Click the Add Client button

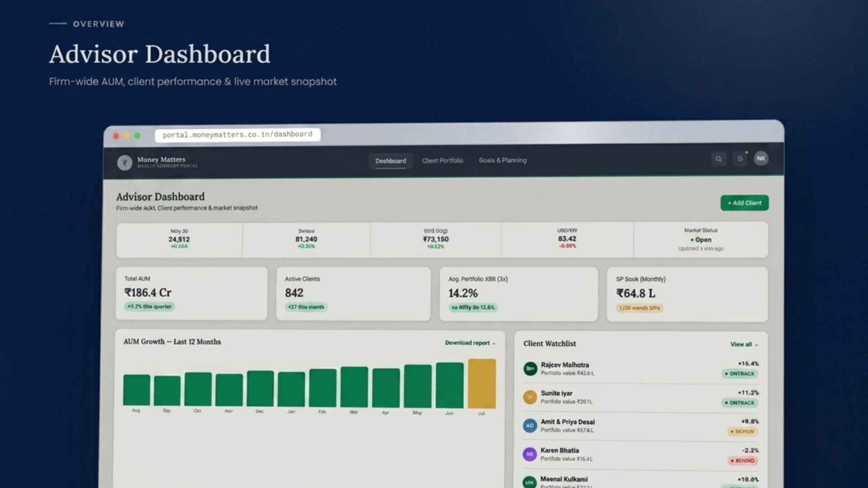click(x=745, y=203)
